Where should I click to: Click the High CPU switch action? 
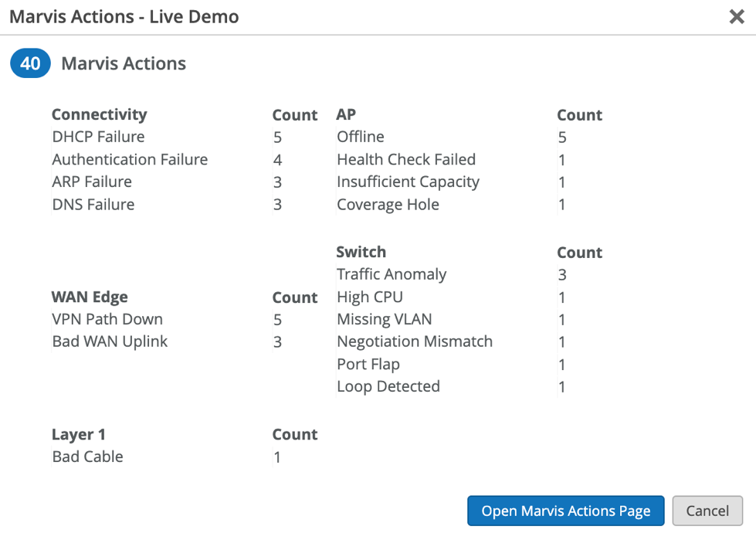pos(370,297)
